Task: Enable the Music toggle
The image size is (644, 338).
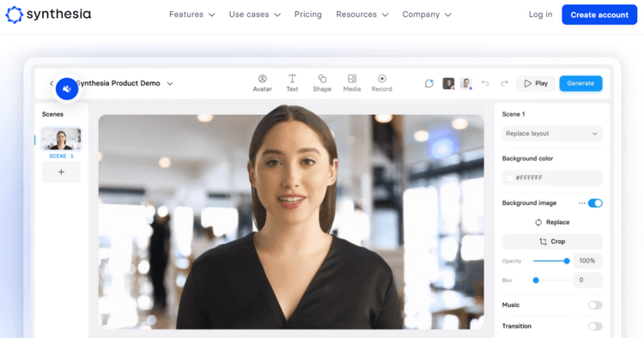Action: pyautogui.click(x=595, y=305)
